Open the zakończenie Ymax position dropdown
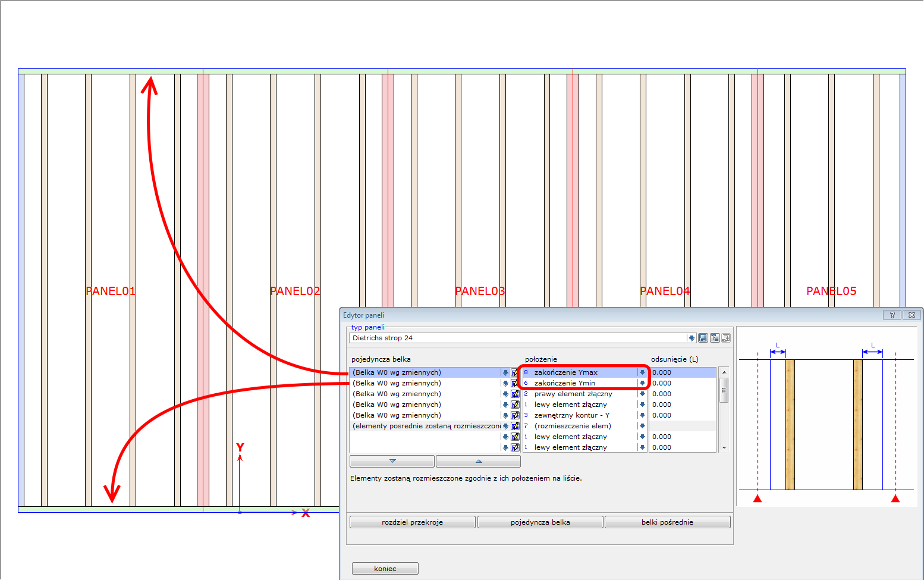The image size is (924, 580). point(642,373)
